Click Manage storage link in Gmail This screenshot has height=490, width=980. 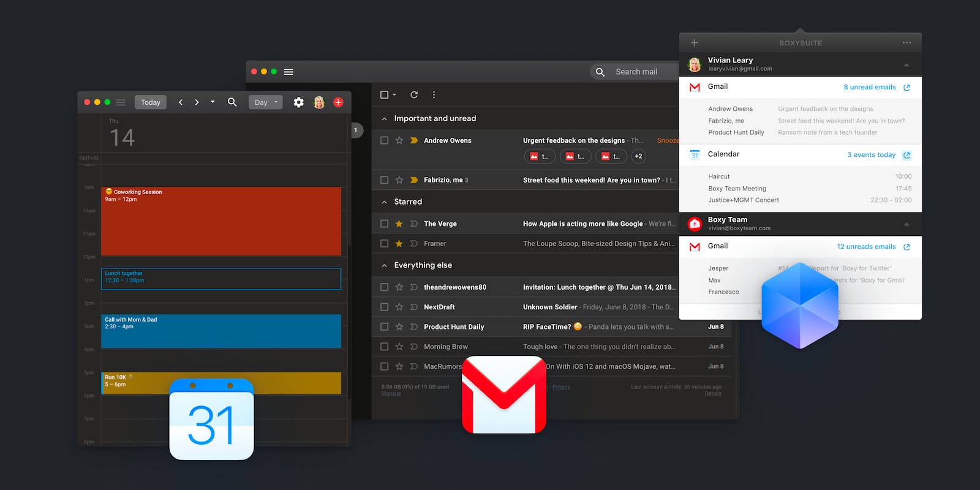(391, 393)
